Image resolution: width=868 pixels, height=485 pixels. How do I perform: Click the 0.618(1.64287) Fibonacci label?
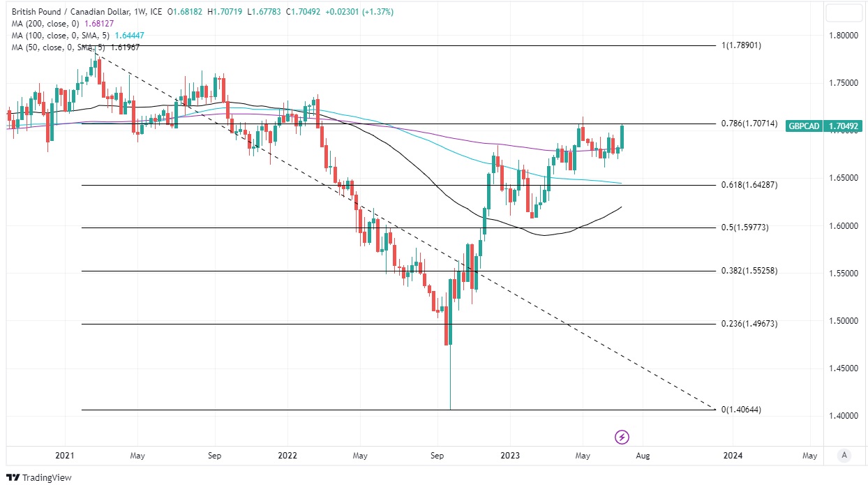(x=749, y=185)
